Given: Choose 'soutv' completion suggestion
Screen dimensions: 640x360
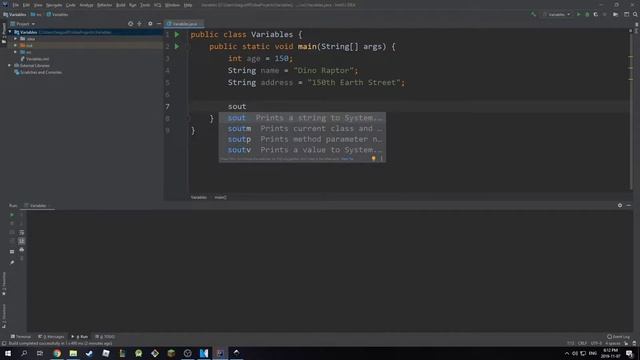Looking at the screenshot, I should (302, 150).
